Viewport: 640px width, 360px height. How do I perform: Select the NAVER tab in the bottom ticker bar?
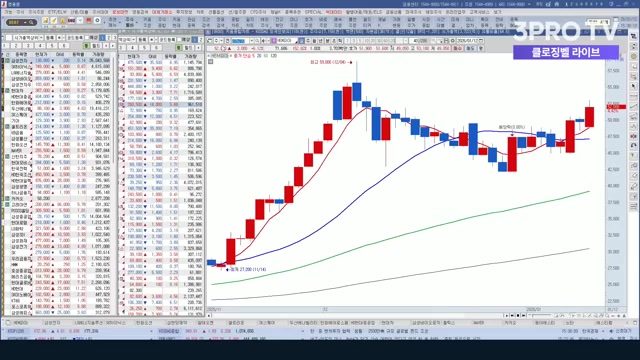tap(478, 323)
